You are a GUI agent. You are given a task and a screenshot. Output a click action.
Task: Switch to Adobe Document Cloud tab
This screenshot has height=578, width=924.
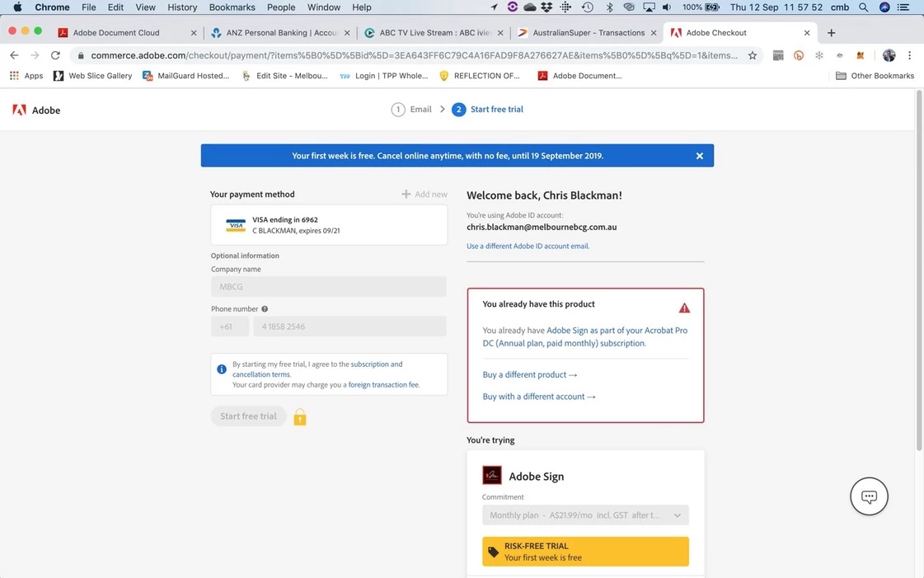click(116, 33)
